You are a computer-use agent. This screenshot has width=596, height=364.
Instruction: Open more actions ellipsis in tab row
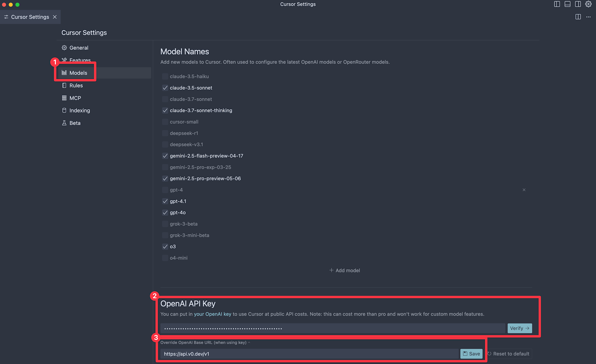(x=588, y=17)
